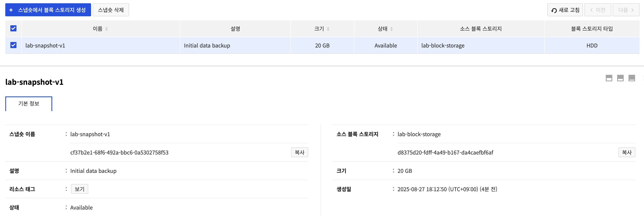
Task: Set detail panel to medium height icon
Action: (620, 78)
